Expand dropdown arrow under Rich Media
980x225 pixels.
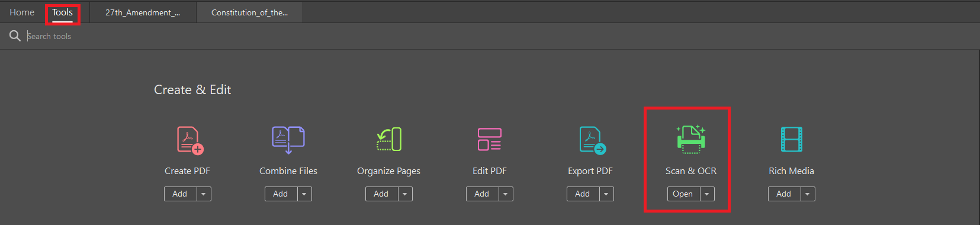808,194
